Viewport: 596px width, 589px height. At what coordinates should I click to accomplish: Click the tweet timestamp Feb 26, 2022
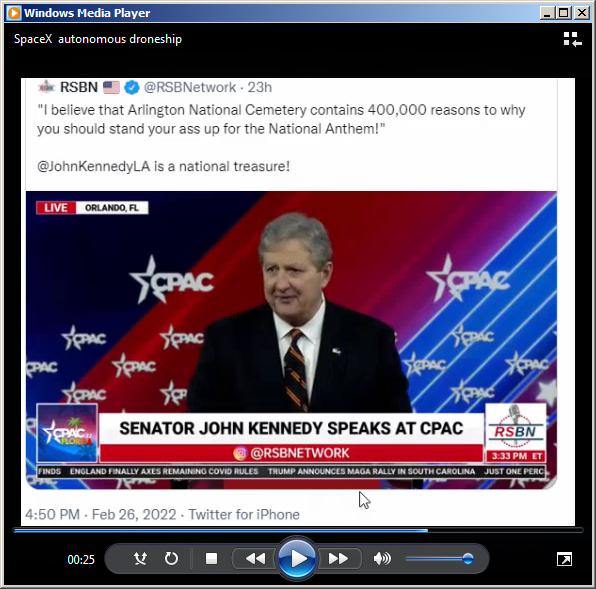point(134,515)
